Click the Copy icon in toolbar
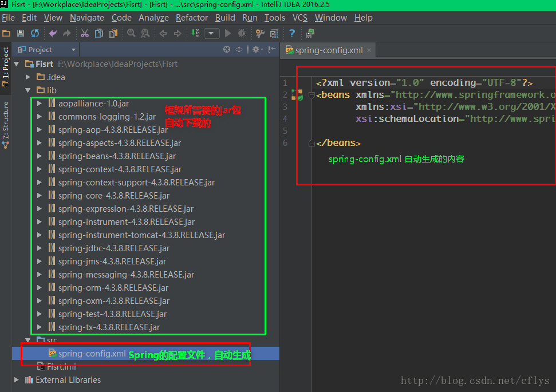The image size is (556, 392). [99, 33]
